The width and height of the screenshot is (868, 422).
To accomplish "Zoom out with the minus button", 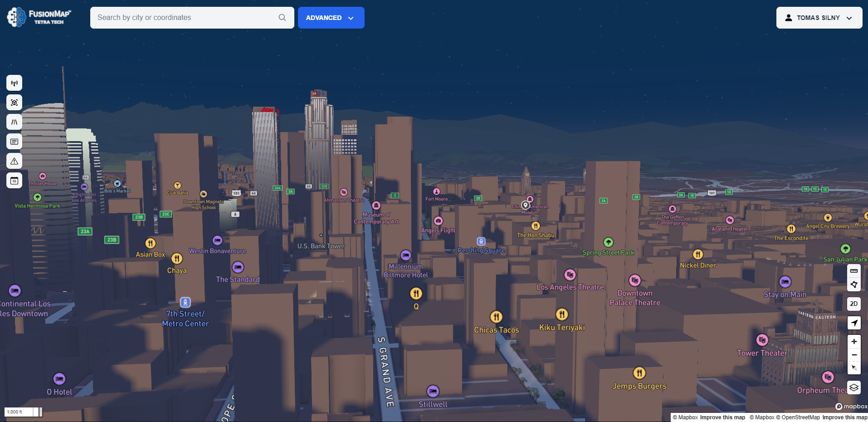I will [x=854, y=355].
